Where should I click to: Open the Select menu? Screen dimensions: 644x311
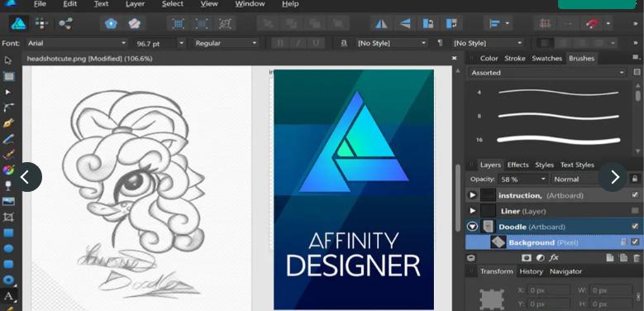pos(173,4)
